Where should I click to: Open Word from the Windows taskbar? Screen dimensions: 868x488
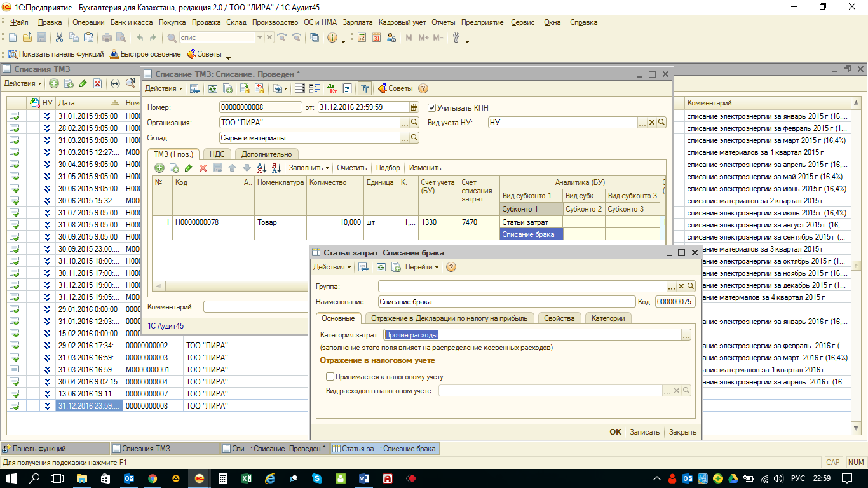(364, 478)
